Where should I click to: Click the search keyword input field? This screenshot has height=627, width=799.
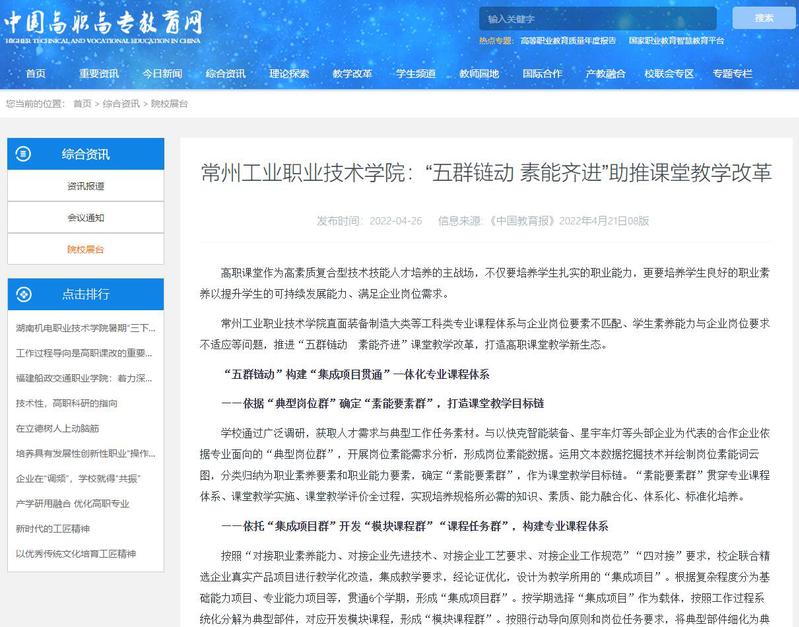[x=598, y=19]
